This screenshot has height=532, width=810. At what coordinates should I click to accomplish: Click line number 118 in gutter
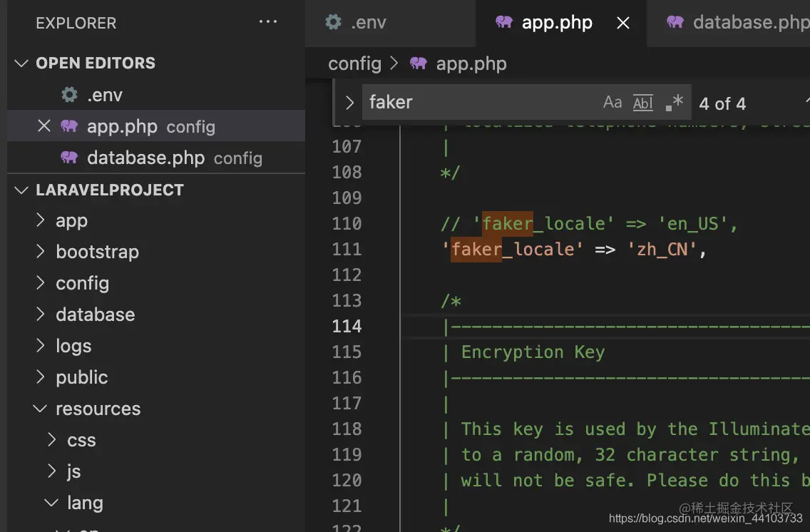347,429
